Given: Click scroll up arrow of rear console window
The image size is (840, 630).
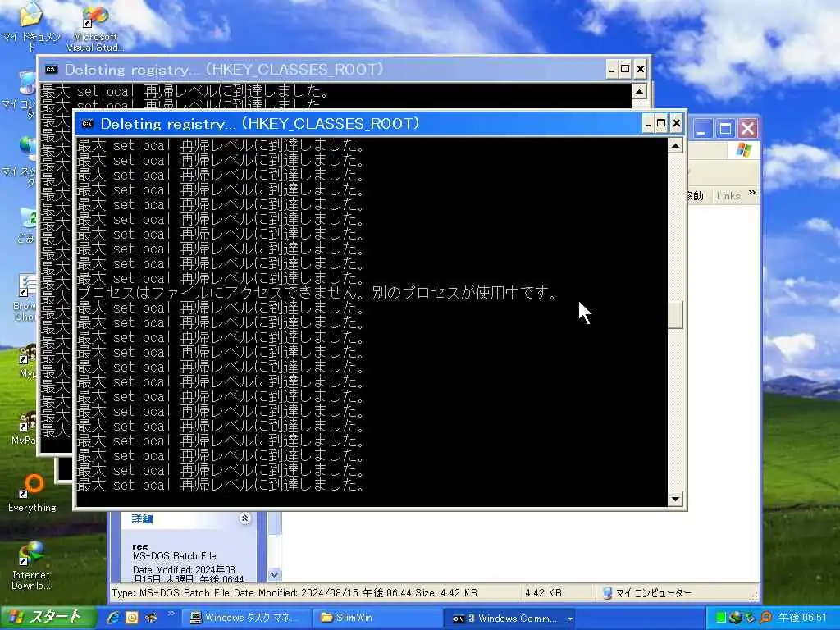Looking at the screenshot, I should click(639, 91).
